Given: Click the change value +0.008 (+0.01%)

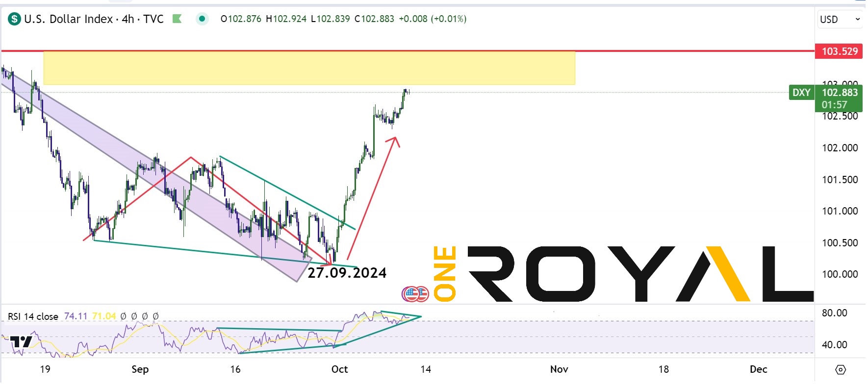Looking at the screenshot, I should tap(433, 19).
